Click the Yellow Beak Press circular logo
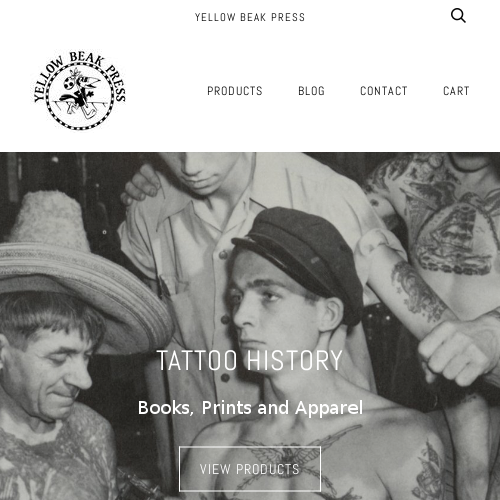The width and height of the screenshot is (500, 500). point(79,90)
